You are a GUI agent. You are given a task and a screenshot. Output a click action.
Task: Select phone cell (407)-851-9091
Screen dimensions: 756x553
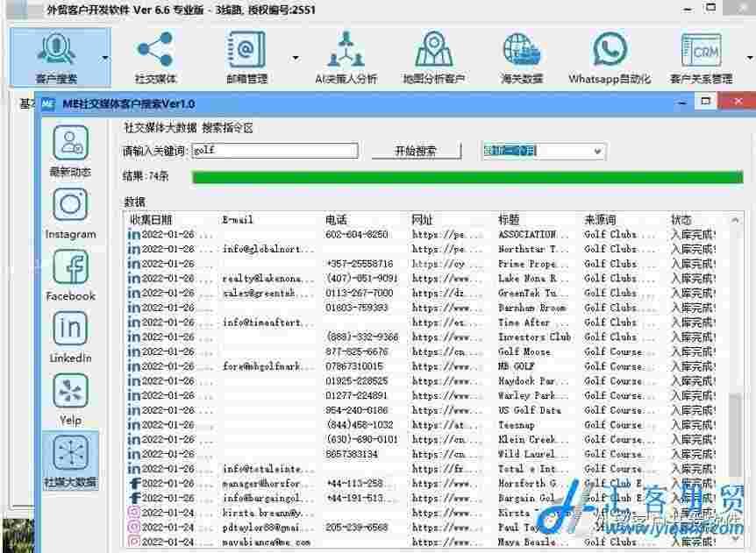361,279
